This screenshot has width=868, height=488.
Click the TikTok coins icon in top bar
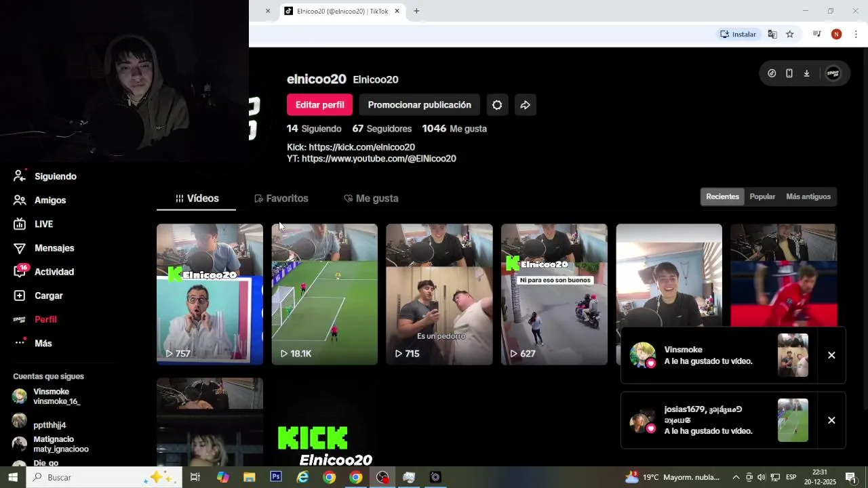point(772,73)
